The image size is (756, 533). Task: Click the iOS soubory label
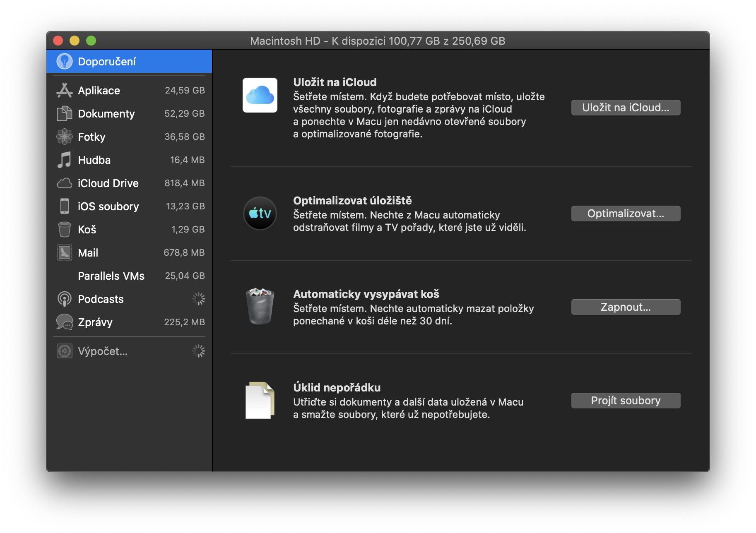click(108, 206)
